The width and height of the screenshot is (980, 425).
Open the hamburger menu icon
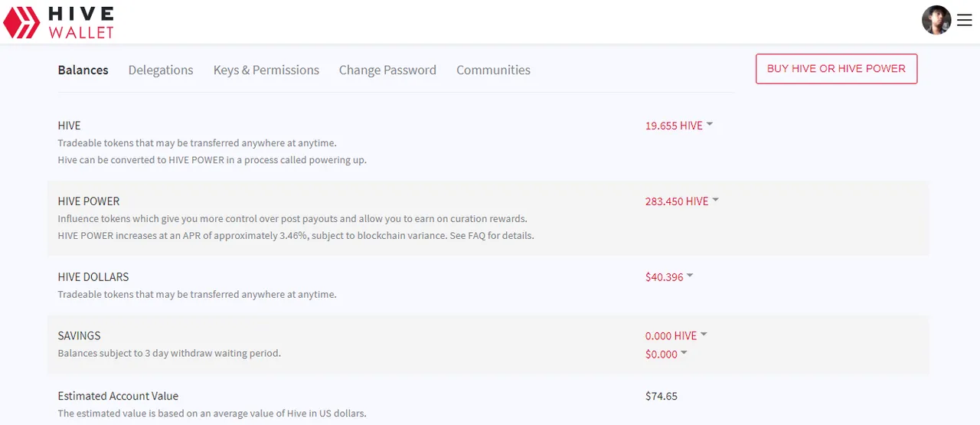(964, 21)
